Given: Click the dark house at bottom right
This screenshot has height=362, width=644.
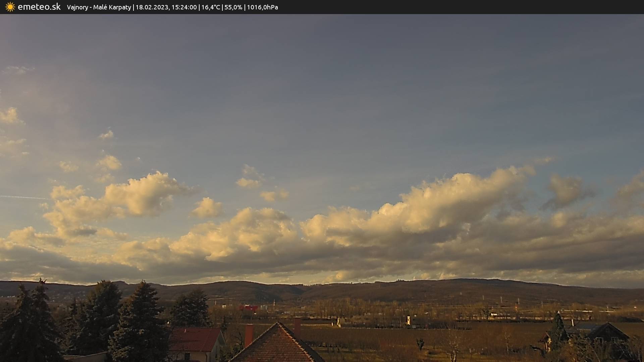Looking at the screenshot, I should coord(607,333).
